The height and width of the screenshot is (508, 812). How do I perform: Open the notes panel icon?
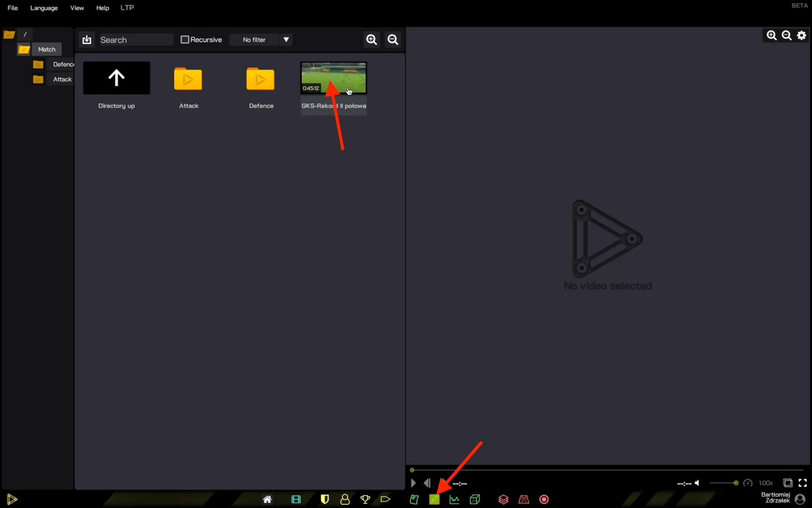(x=414, y=500)
